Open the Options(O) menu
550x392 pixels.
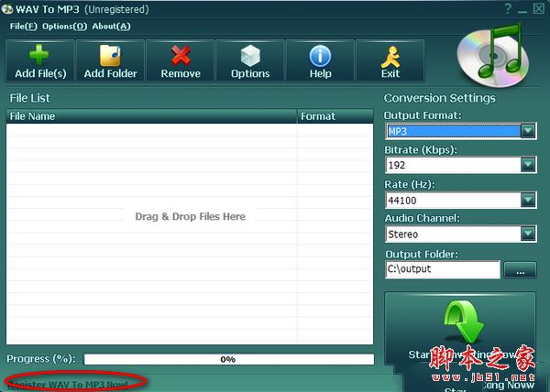coord(64,27)
